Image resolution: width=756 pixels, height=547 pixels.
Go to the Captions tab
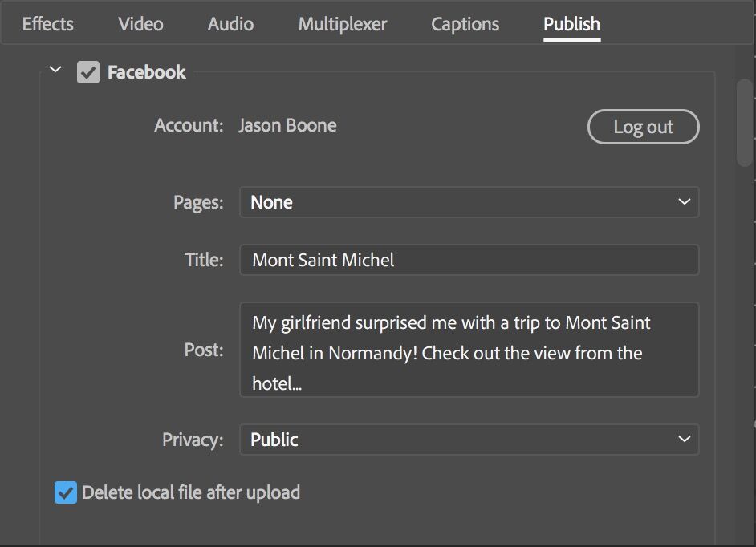click(465, 24)
